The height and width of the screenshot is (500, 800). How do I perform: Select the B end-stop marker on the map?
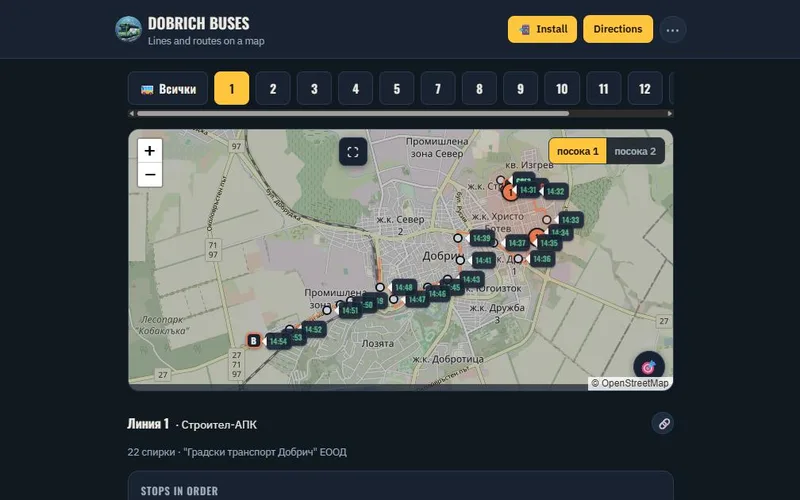(254, 340)
